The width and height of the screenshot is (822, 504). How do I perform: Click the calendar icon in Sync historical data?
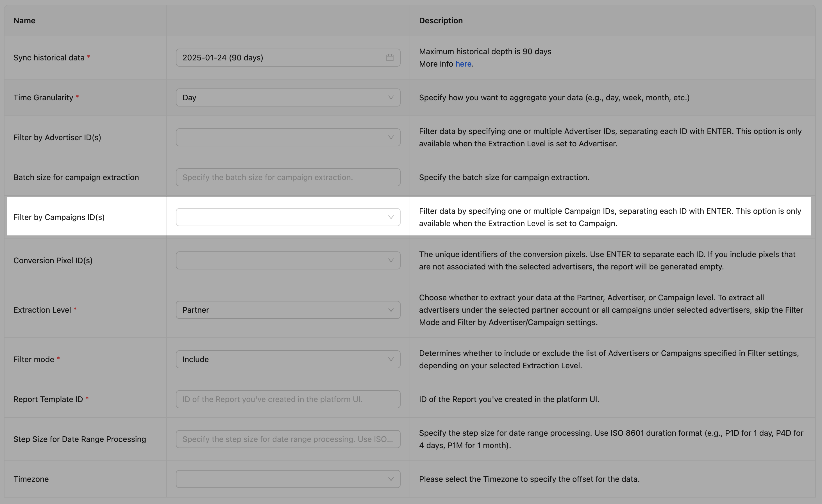point(390,58)
